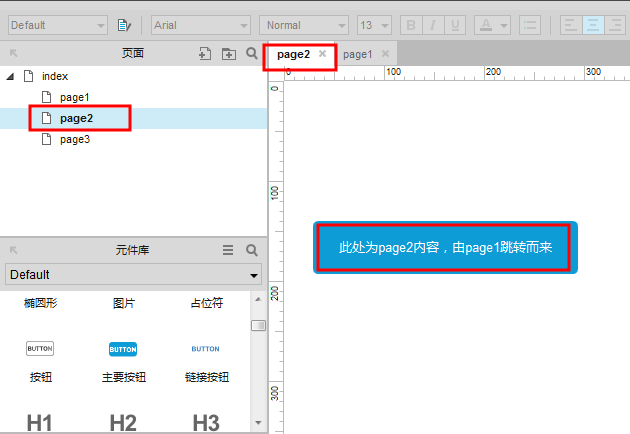Switch to the page1 tab
Screen dimensions: 630x434
[357, 54]
